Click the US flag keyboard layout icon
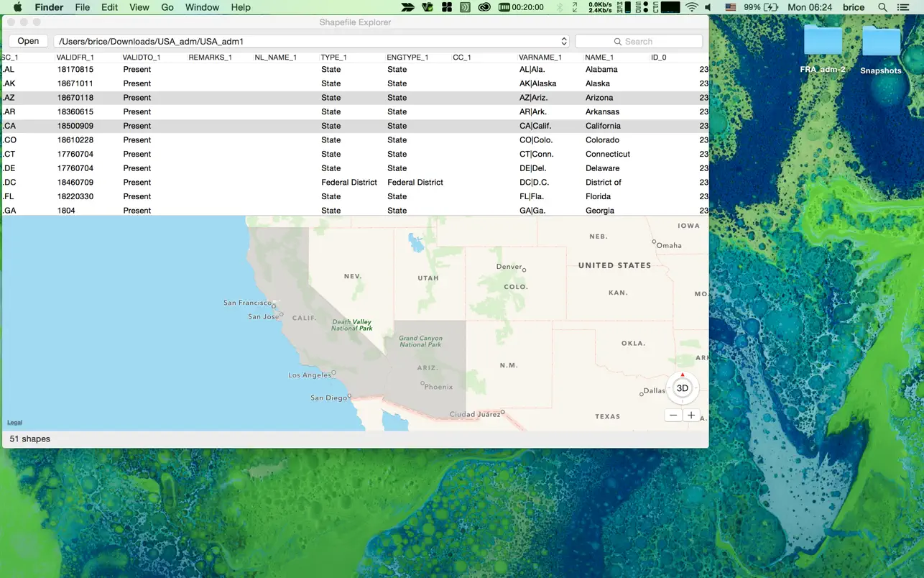Viewport: 924px width, 578px height. [729, 7]
